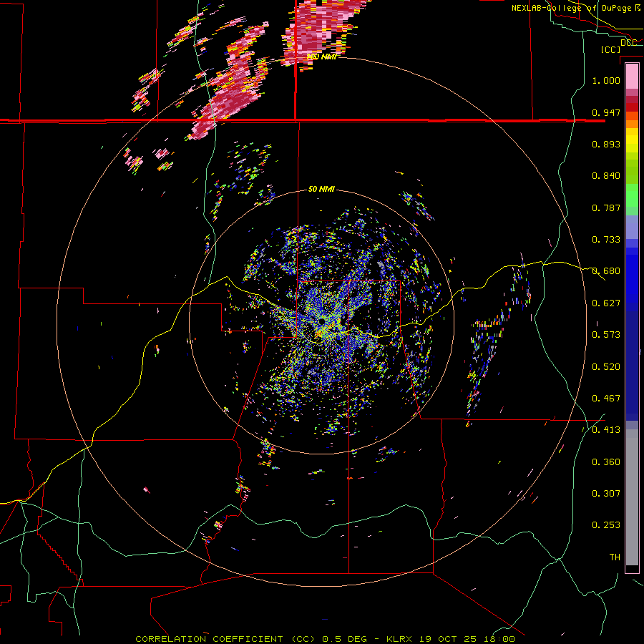Select the 0.680 scale value
The height and width of the screenshot is (644, 644).
(606, 271)
